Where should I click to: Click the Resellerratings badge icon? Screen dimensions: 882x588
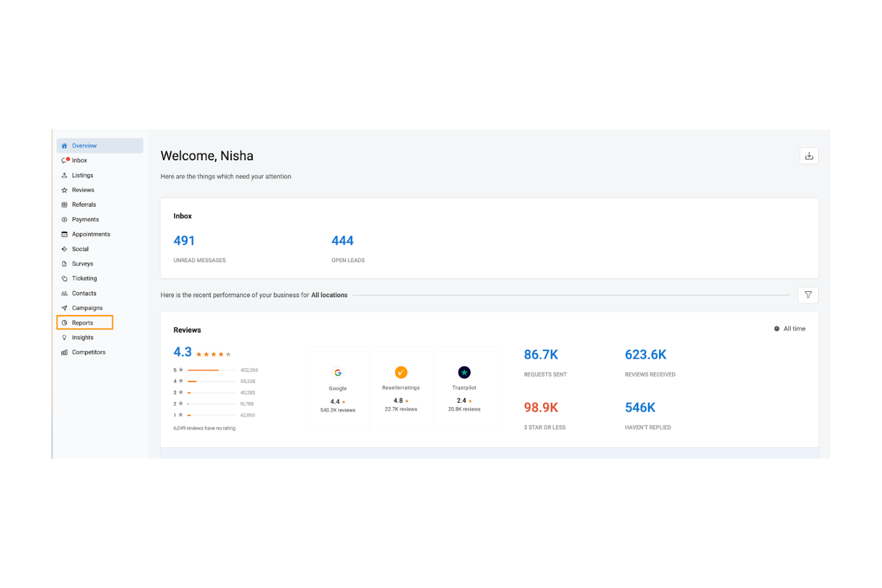(400, 372)
